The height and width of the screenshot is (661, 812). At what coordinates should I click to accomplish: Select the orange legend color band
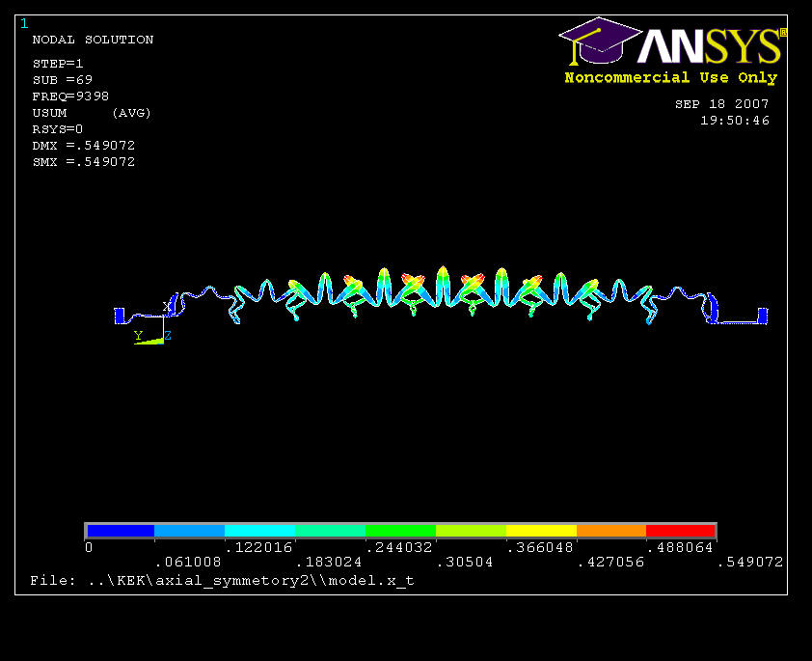611,531
